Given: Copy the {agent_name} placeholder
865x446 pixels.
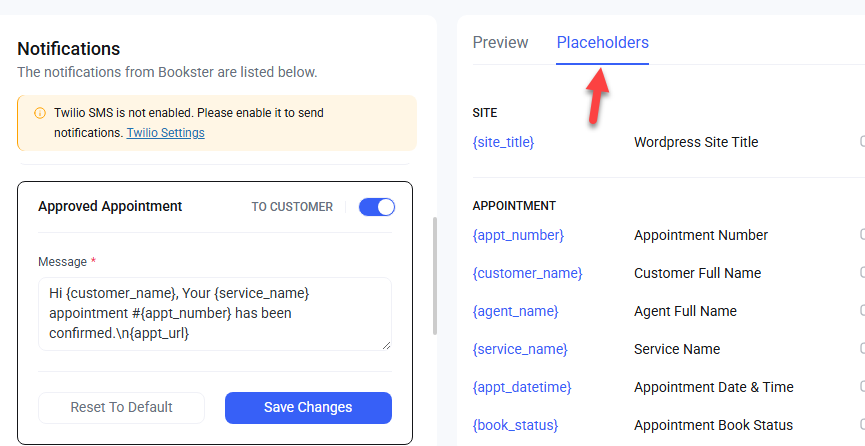Looking at the screenshot, I should [515, 311].
